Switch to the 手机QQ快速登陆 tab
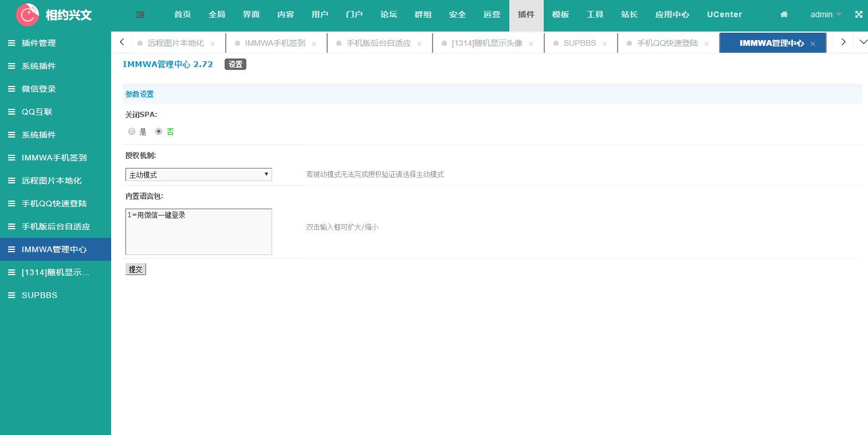This screenshot has height=435, width=868. coord(667,43)
